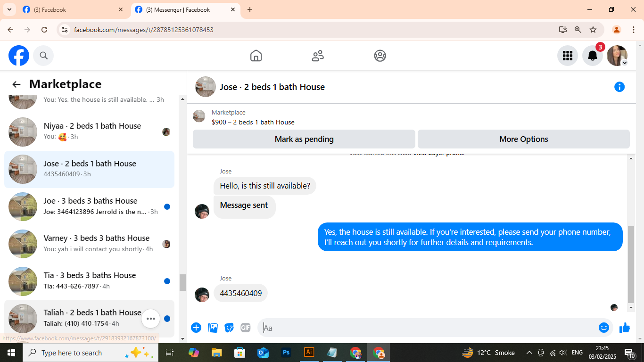Open the emoji picker in message box
644x362 pixels.
click(604, 328)
